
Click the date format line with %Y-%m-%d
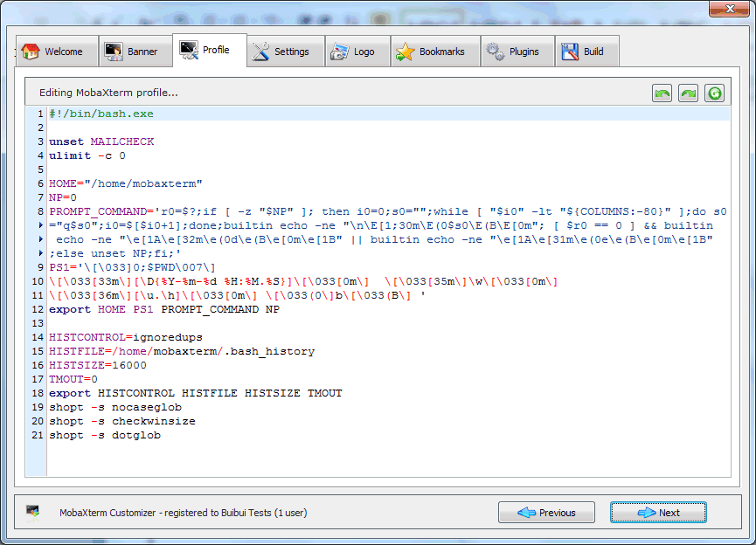[303, 281]
